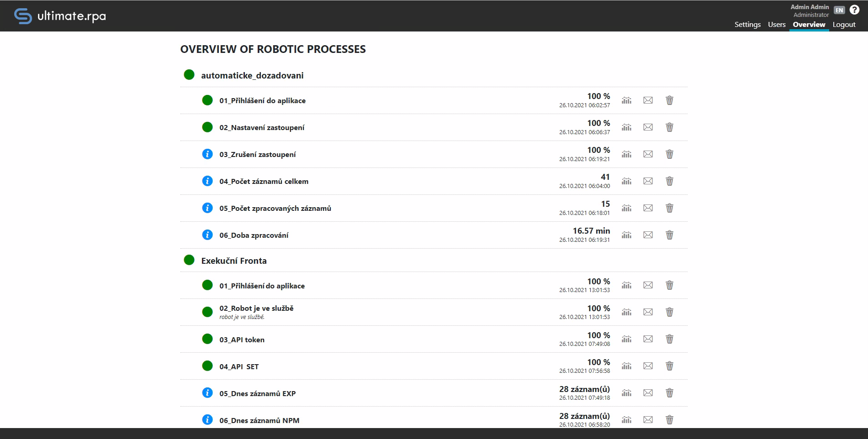The height and width of the screenshot is (439, 868).
Task: Click the Logout link
Action: point(844,25)
